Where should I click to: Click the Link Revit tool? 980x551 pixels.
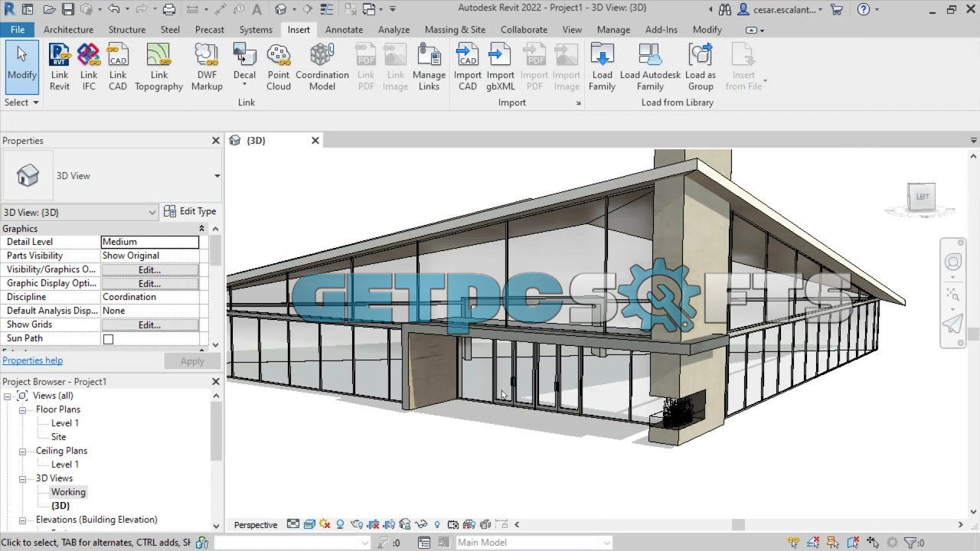point(60,67)
